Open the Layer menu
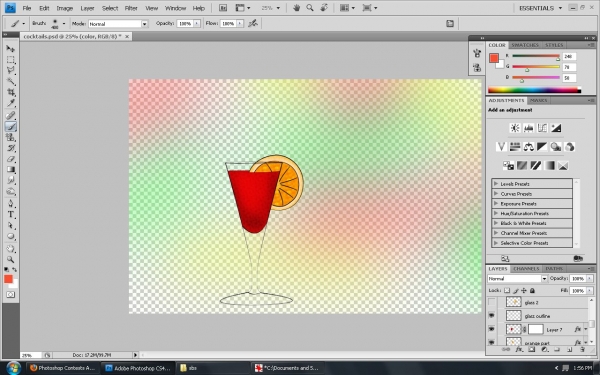600x375 pixels. pyautogui.click(x=87, y=8)
